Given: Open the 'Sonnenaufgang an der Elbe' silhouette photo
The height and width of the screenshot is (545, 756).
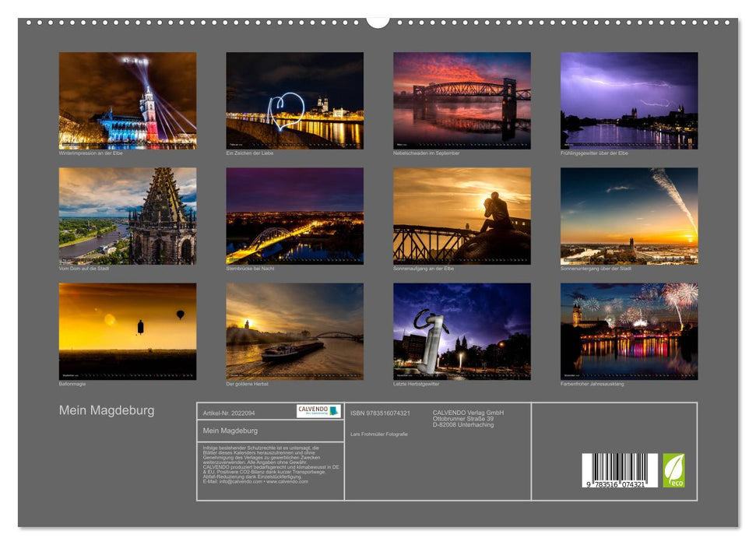Looking at the screenshot, I should point(462,214).
